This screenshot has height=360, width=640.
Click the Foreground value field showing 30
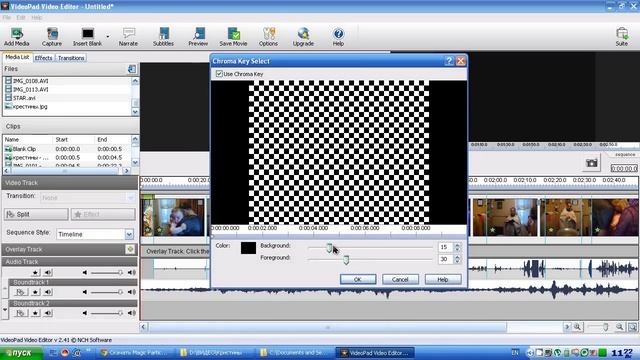point(445,259)
